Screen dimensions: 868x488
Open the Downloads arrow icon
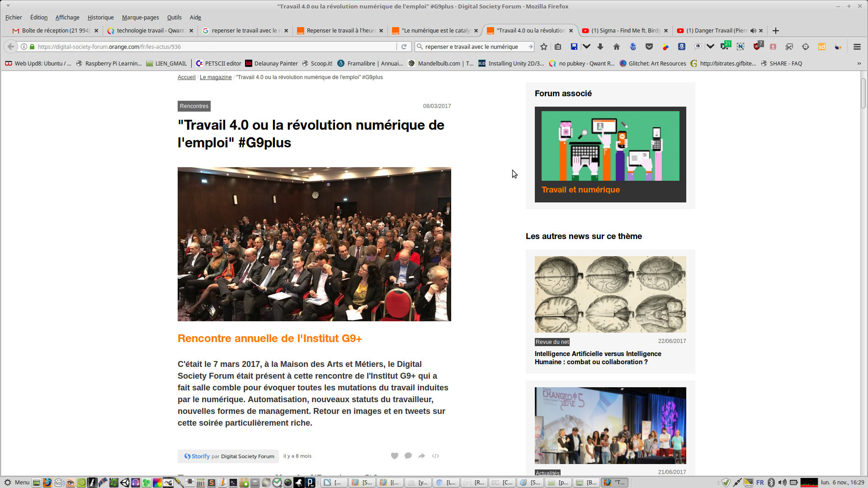point(600,47)
